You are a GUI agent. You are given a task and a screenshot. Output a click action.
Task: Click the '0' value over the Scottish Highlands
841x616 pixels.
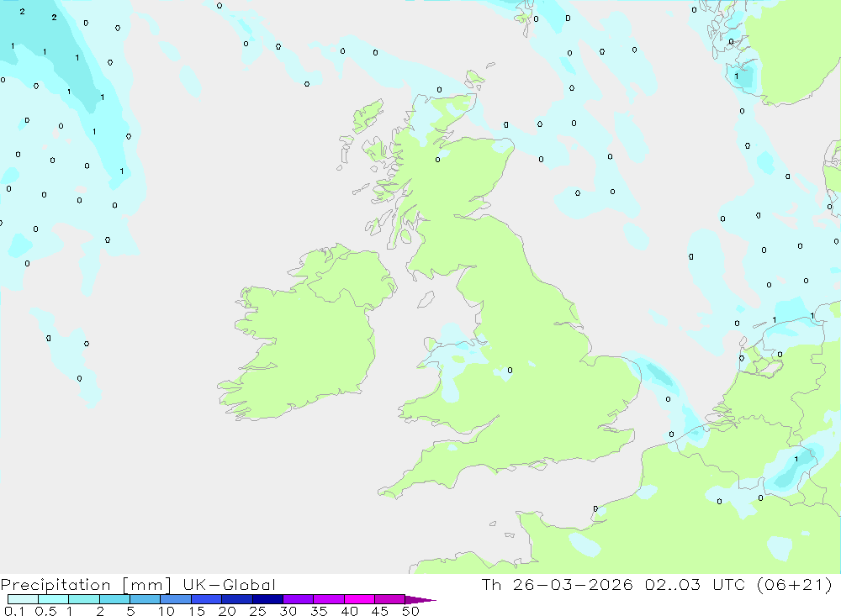click(x=437, y=160)
